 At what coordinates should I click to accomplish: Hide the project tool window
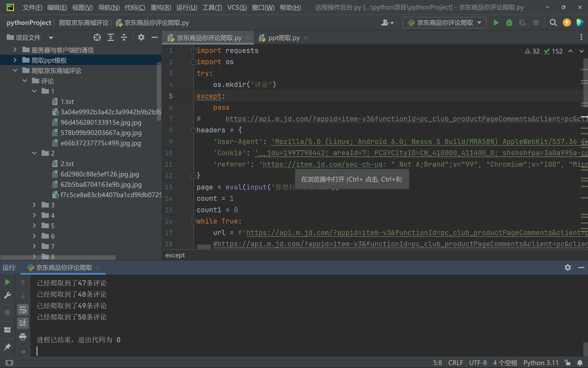tap(155, 37)
